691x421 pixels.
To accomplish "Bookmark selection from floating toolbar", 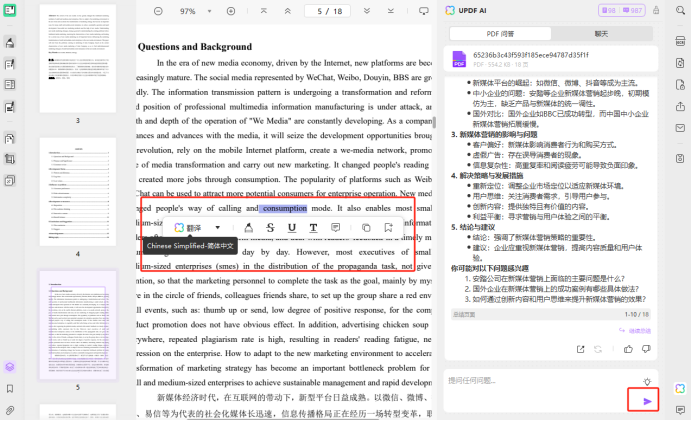I will (x=388, y=227).
